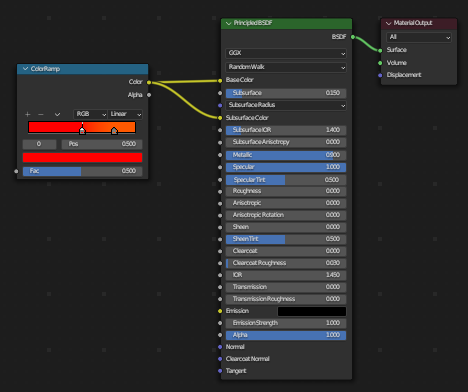468x392 pixels.
Task: Click the Emission Strength field
Action: click(286, 323)
